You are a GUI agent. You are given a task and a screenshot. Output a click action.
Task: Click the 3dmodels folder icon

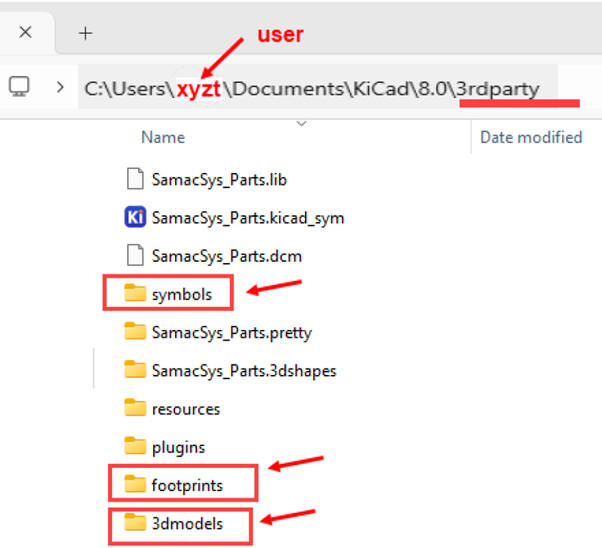(135, 523)
